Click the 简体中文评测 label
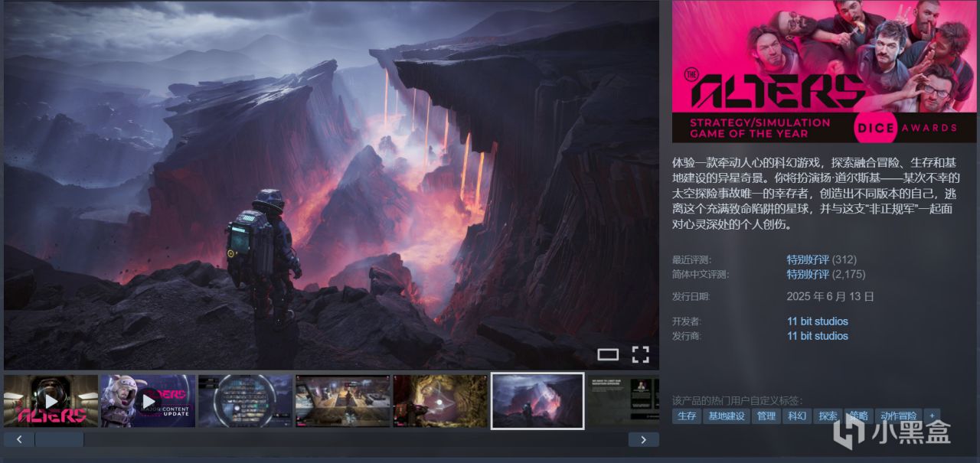980x463 pixels. click(x=701, y=274)
